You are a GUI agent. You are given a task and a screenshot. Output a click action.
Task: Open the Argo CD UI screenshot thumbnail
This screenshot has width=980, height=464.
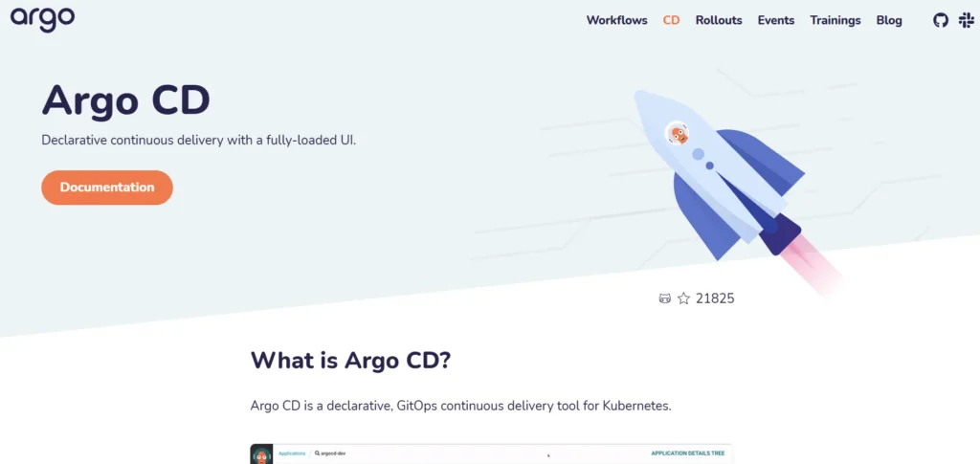point(491,454)
